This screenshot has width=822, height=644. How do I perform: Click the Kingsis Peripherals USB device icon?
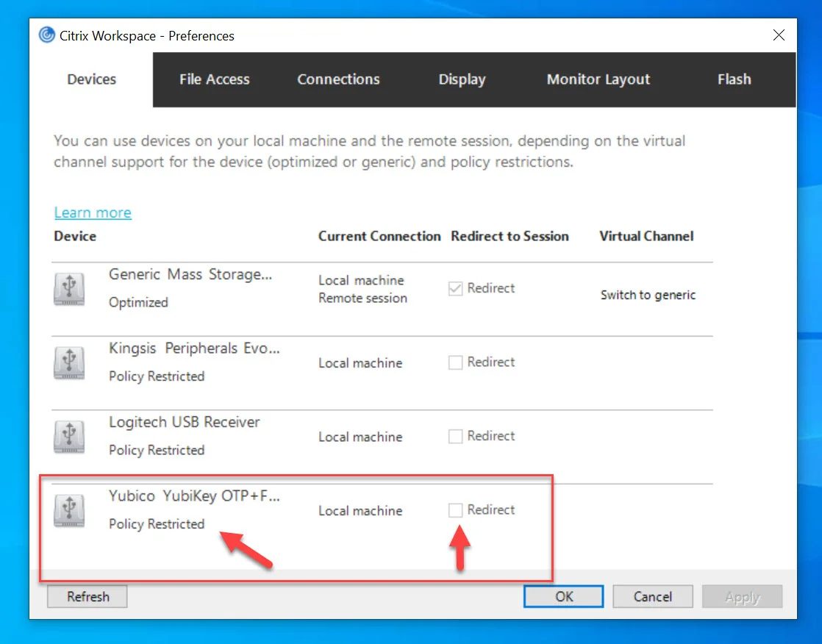69,362
